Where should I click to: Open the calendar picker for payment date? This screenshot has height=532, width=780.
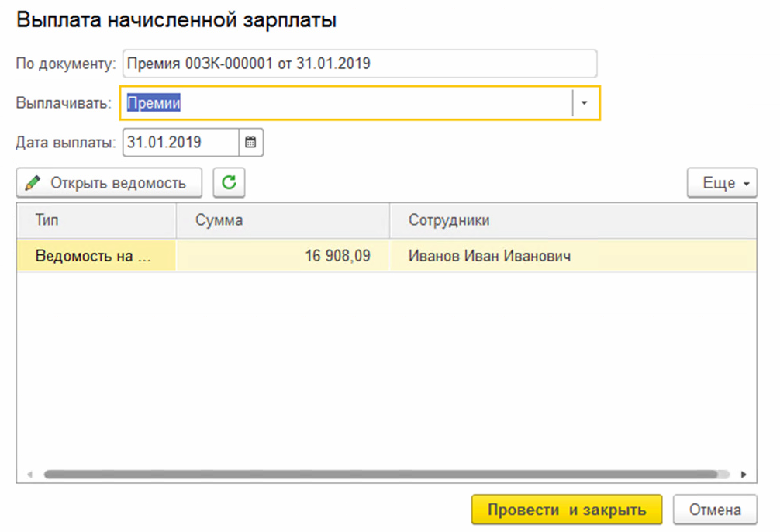[251, 143]
